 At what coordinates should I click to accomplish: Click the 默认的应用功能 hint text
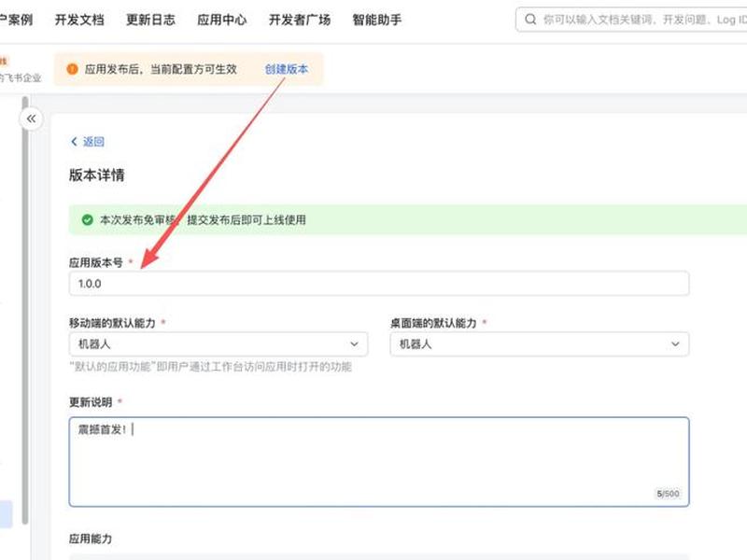click(x=211, y=367)
